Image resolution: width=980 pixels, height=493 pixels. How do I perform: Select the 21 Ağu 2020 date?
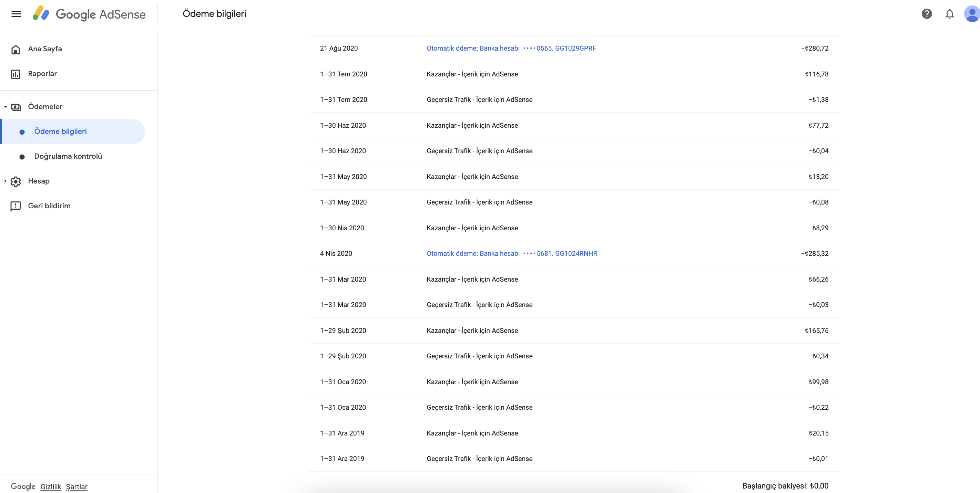[x=339, y=48]
